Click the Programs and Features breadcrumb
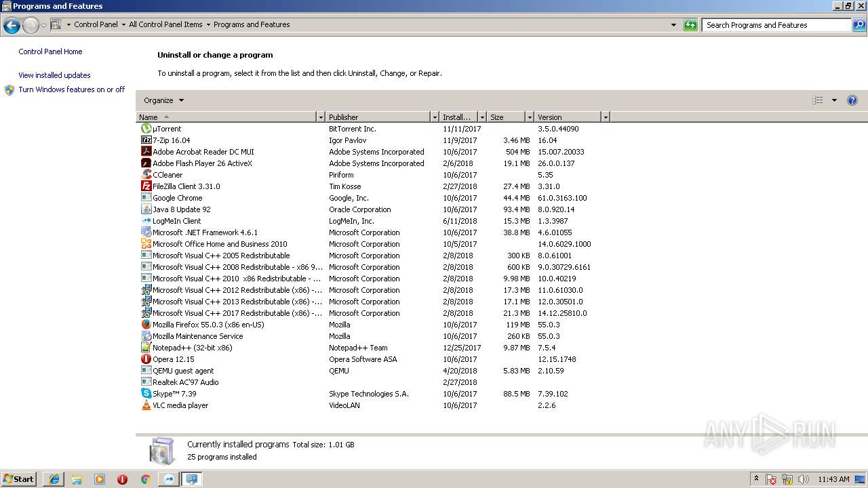Viewport: 868px width, 488px height. tap(252, 24)
